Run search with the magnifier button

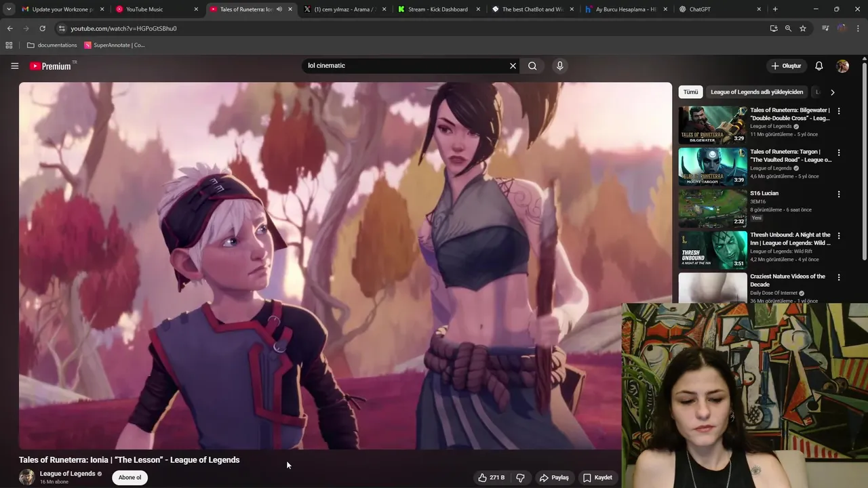click(x=532, y=66)
